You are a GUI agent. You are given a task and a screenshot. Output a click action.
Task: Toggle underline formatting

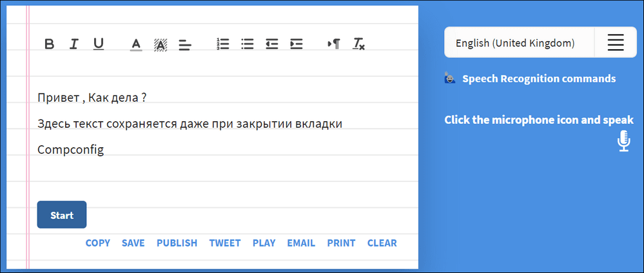(99, 44)
